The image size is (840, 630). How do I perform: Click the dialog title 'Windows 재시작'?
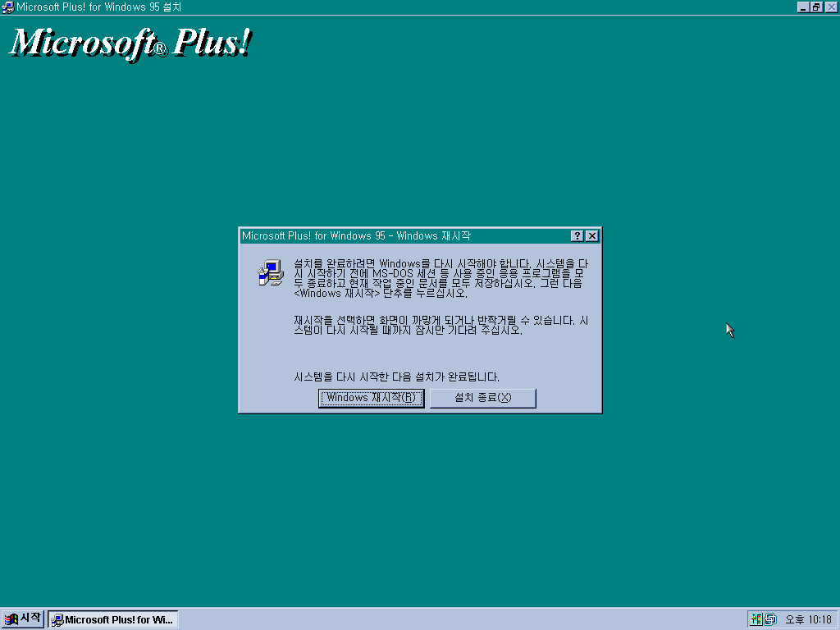(x=433, y=236)
